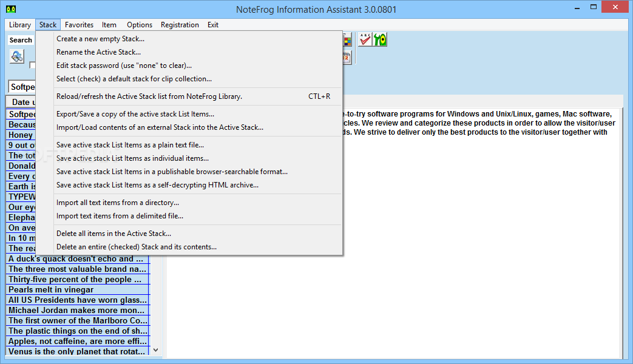Close the open Stack menu
The height and width of the screenshot is (364, 633).
click(47, 25)
